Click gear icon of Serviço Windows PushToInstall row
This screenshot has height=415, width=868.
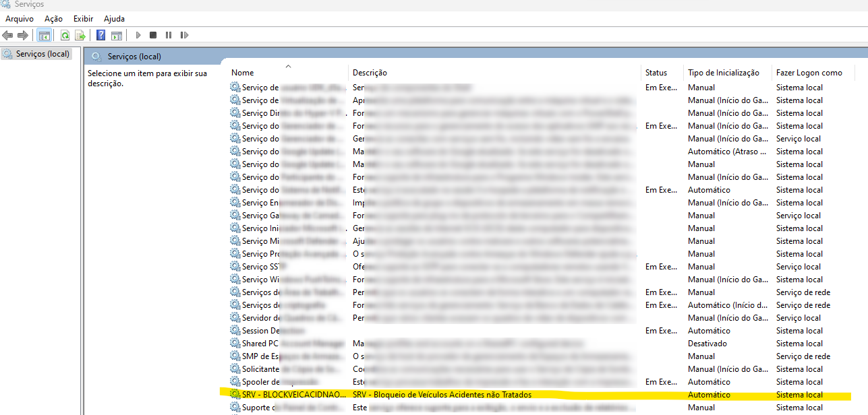pos(235,280)
